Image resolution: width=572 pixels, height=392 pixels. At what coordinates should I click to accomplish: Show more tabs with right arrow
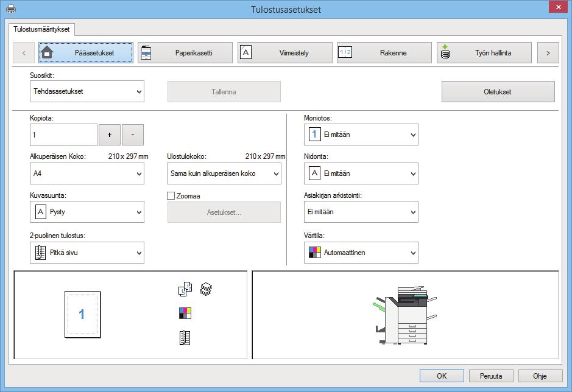pyautogui.click(x=548, y=53)
